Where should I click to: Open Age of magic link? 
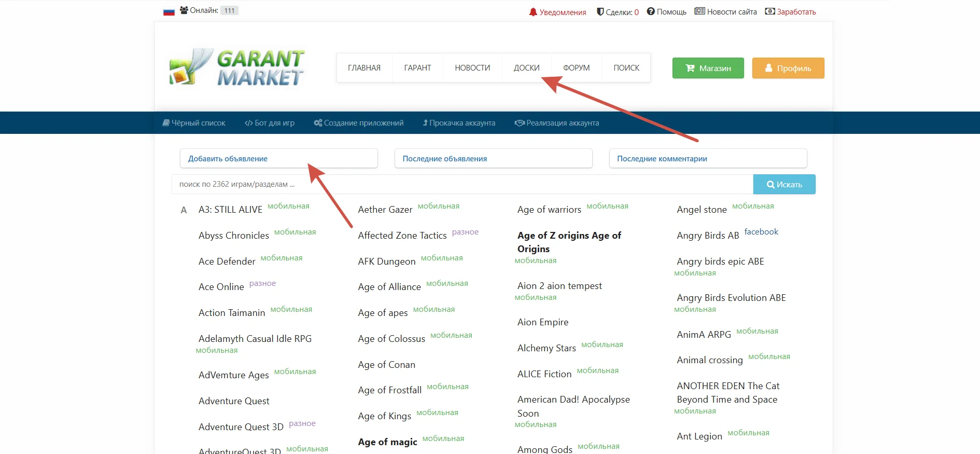pyautogui.click(x=387, y=442)
